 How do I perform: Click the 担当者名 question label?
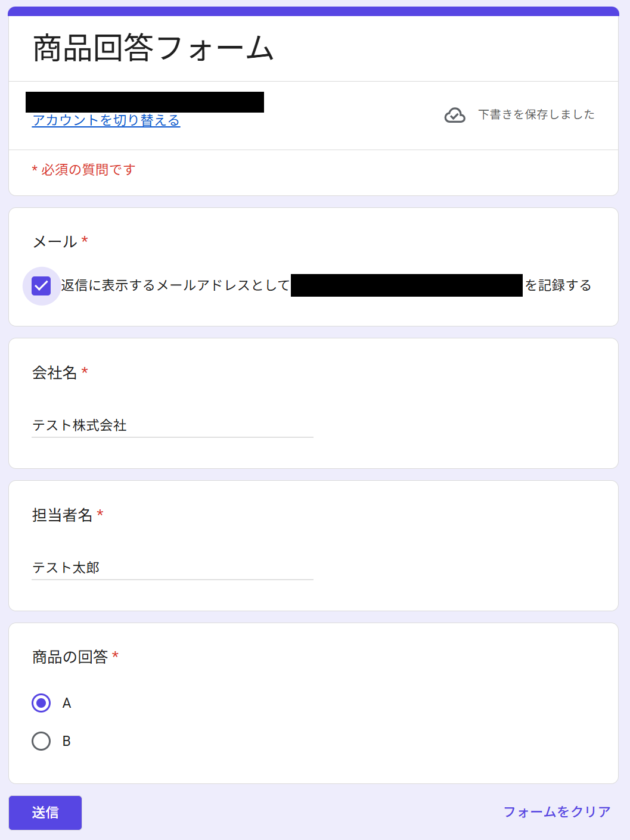coord(63,515)
